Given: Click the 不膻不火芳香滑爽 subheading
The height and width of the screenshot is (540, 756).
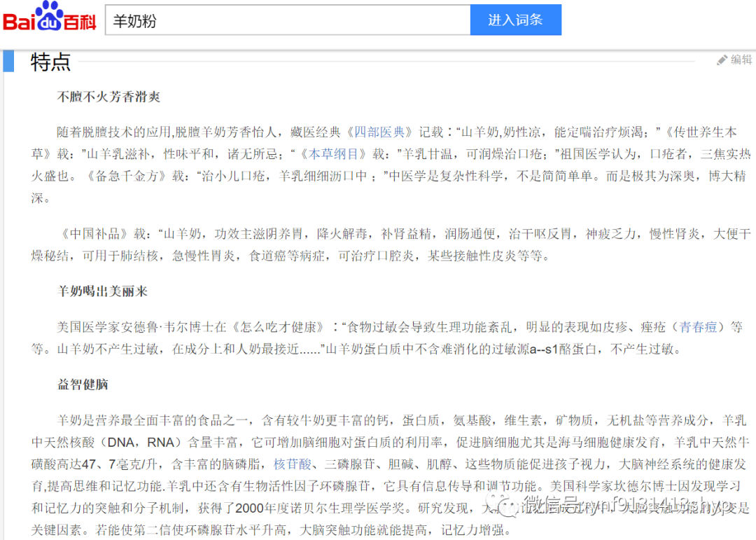Looking at the screenshot, I should (x=107, y=97).
